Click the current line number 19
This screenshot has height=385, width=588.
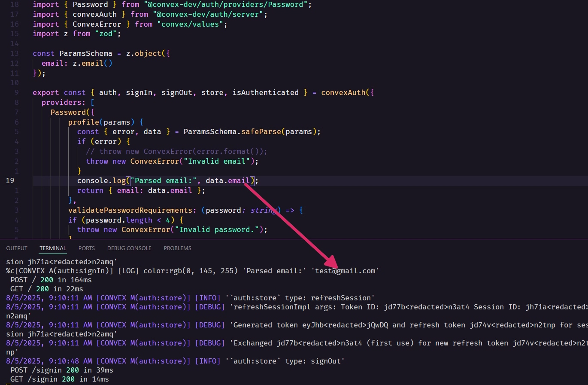[10, 181]
